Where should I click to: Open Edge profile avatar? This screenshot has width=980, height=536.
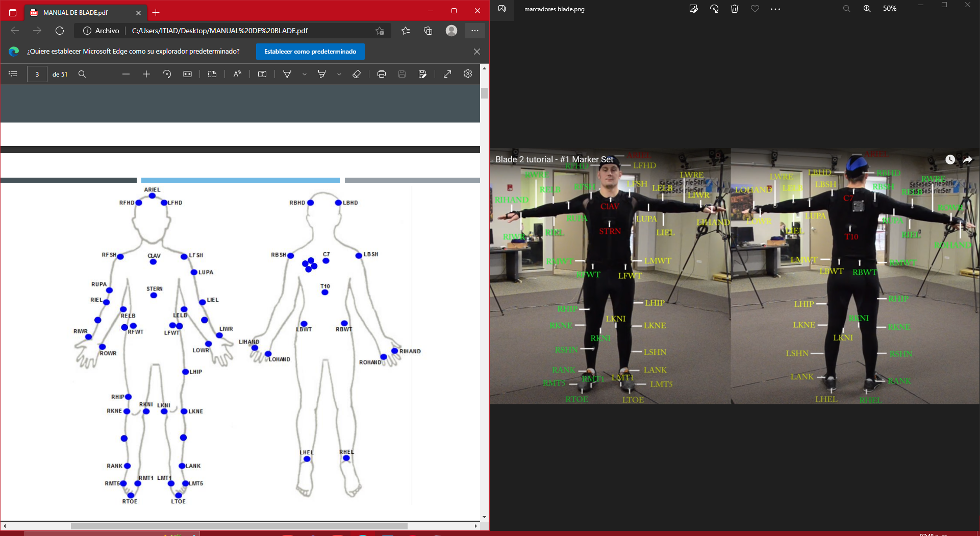tap(451, 31)
